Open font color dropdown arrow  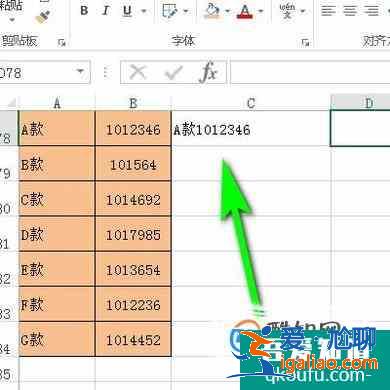(261, 11)
